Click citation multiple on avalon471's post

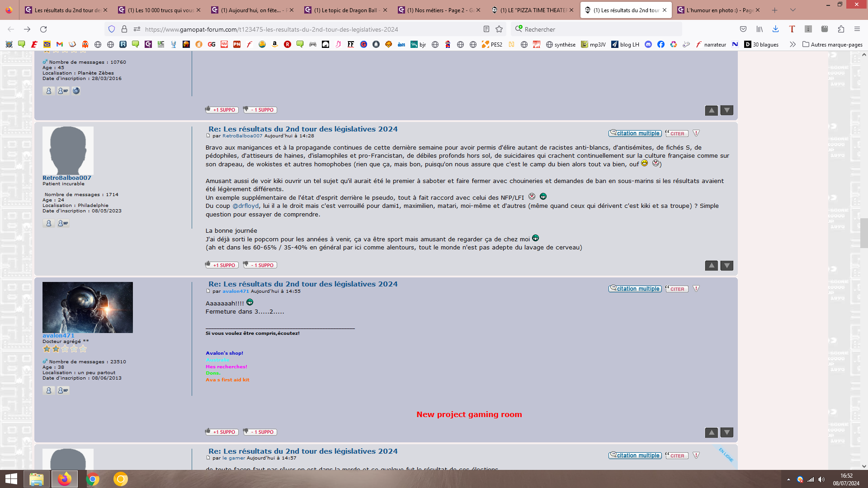click(x=635, y=289)
